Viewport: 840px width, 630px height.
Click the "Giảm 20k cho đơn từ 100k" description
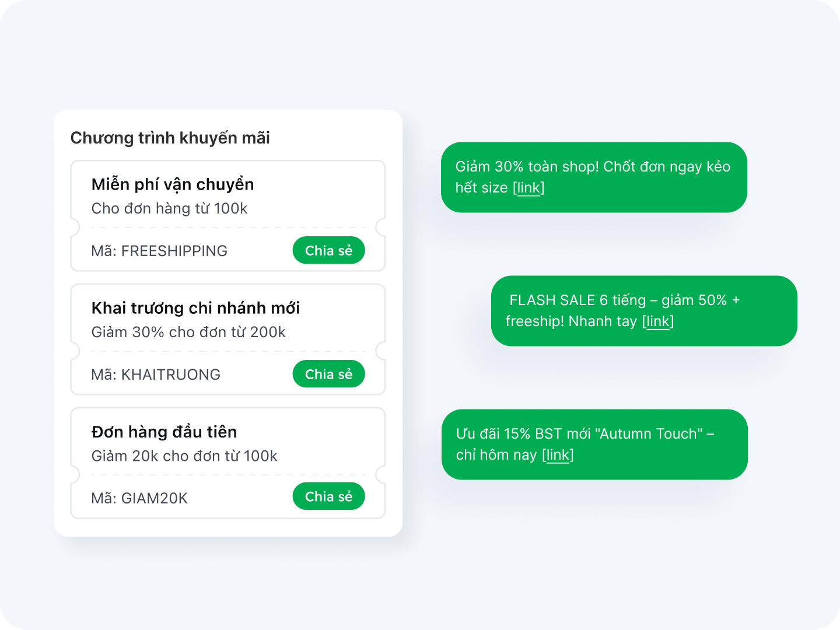184,456
